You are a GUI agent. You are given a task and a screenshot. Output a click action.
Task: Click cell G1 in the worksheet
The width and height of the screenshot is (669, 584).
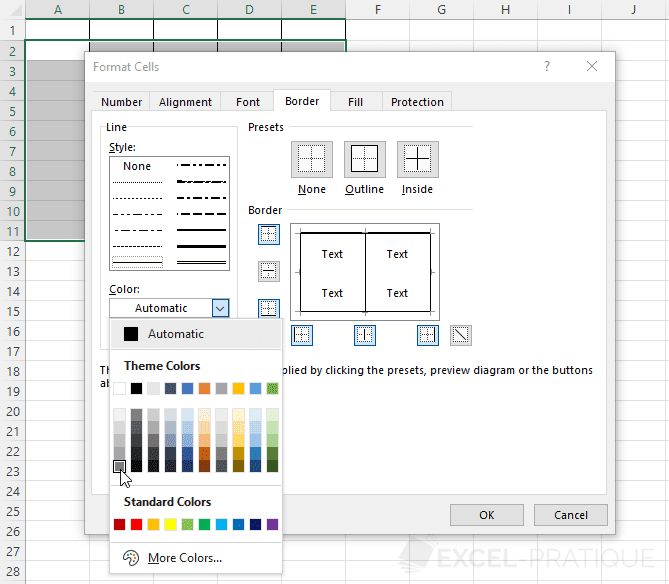click(x=442, y=30)
